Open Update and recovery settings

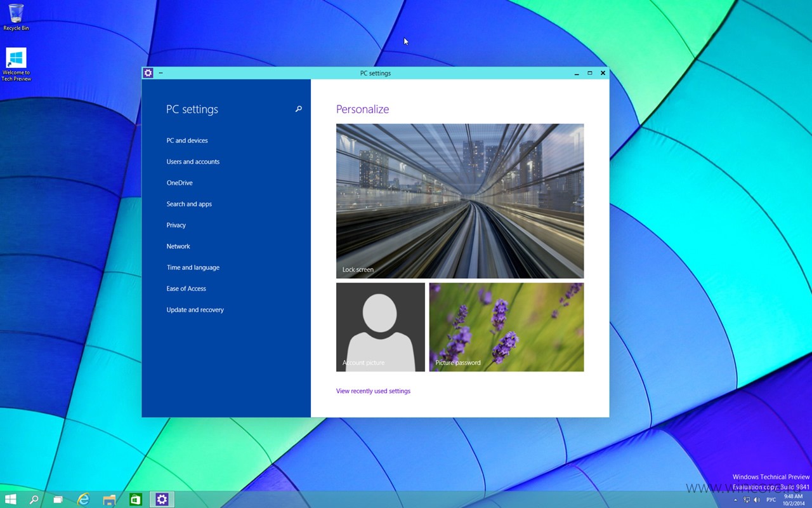(195, 310)
